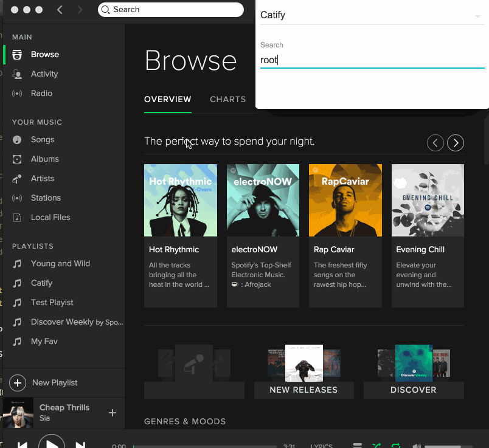Toggle shuffle mode
The height and width of the screenshot is (448, 489).
[376, 446]
